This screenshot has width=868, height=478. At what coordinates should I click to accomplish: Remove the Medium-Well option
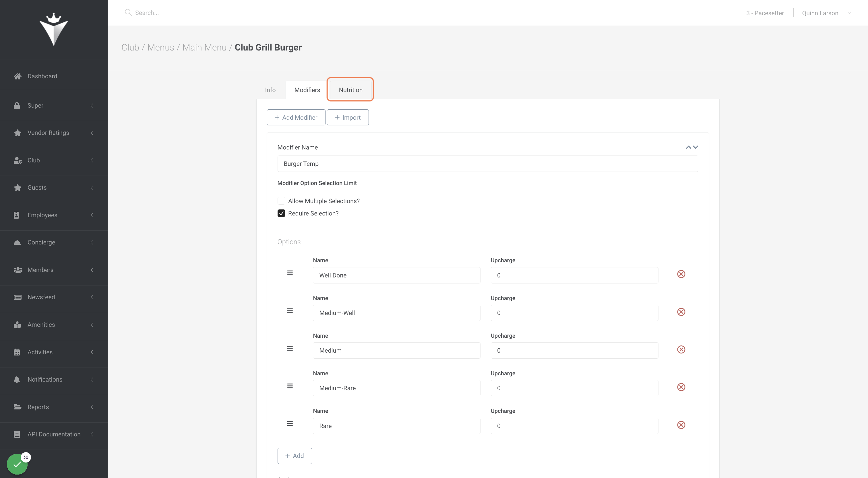tap(681, 312)
